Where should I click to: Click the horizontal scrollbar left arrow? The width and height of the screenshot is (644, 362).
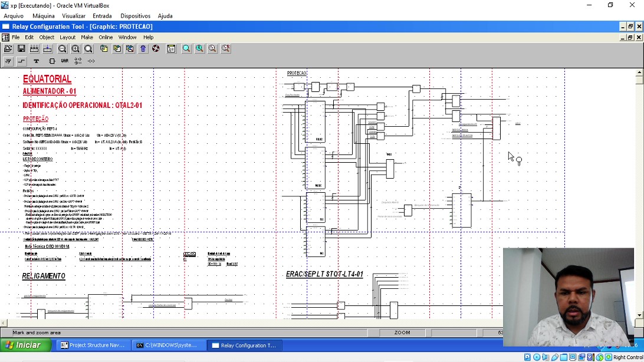(4, 323)
